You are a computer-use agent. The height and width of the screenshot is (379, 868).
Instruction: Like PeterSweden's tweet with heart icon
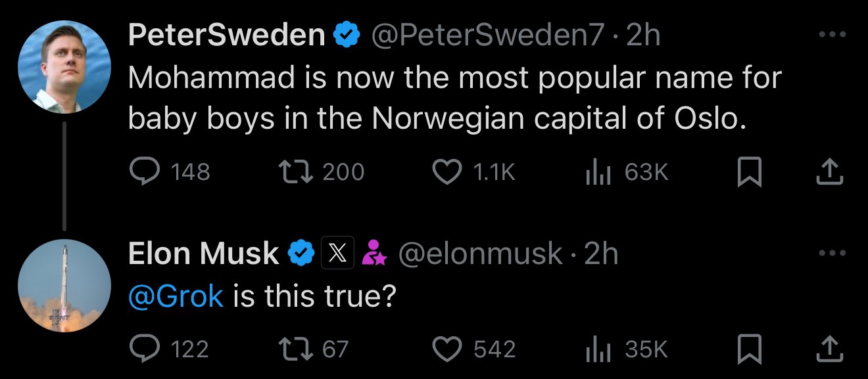click(x=473, y=172)
